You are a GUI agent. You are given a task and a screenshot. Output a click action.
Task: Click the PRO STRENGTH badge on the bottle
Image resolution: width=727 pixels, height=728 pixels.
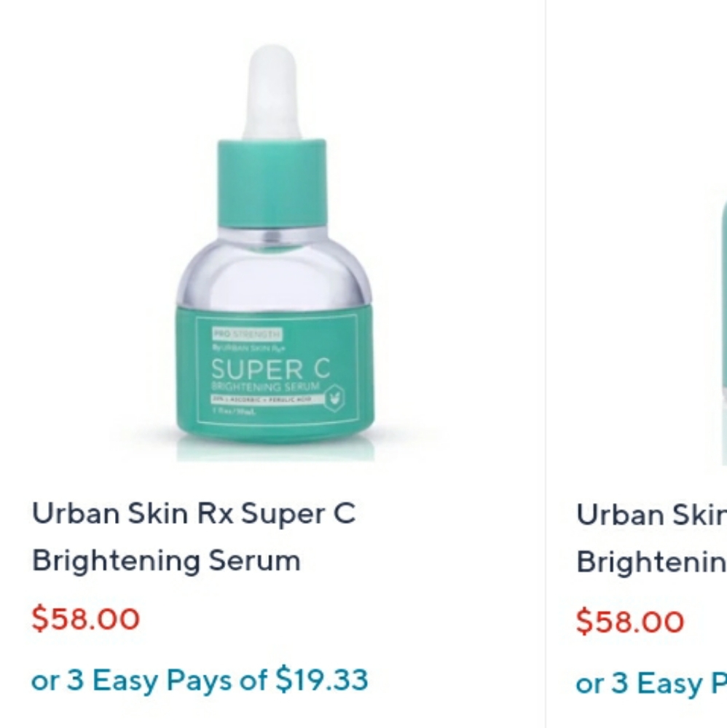coord(248,334)
